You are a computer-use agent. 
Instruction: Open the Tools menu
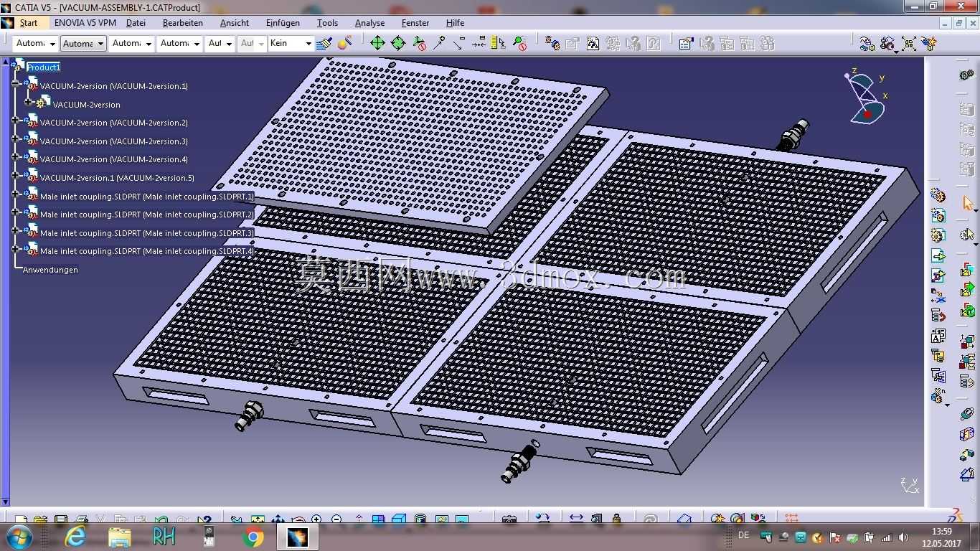(x=327, y=23)
